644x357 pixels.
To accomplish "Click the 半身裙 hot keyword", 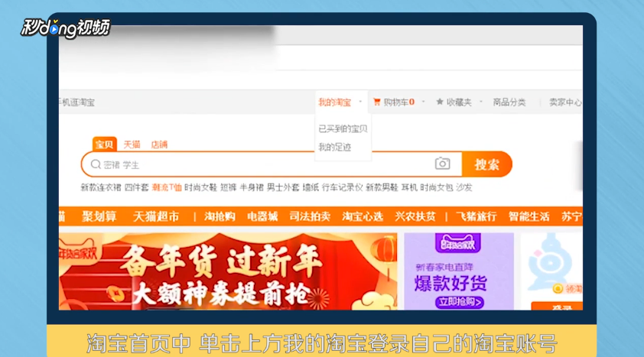I will coord(252,187).
